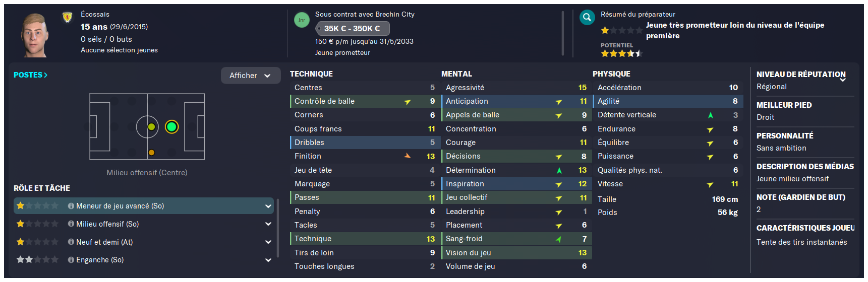The width and height of the screenshot is (868, 282).
Task: Expand the Enganche role chevron
Action: point(268,260)
